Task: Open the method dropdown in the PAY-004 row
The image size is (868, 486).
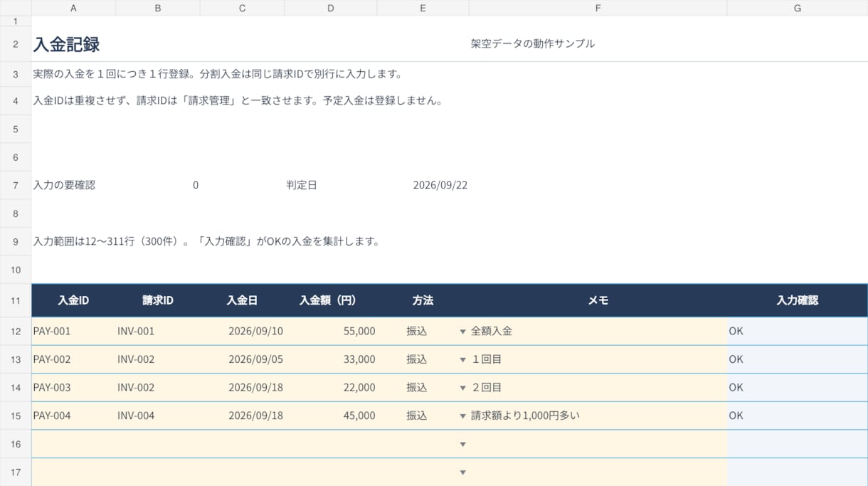Action: 462,416
